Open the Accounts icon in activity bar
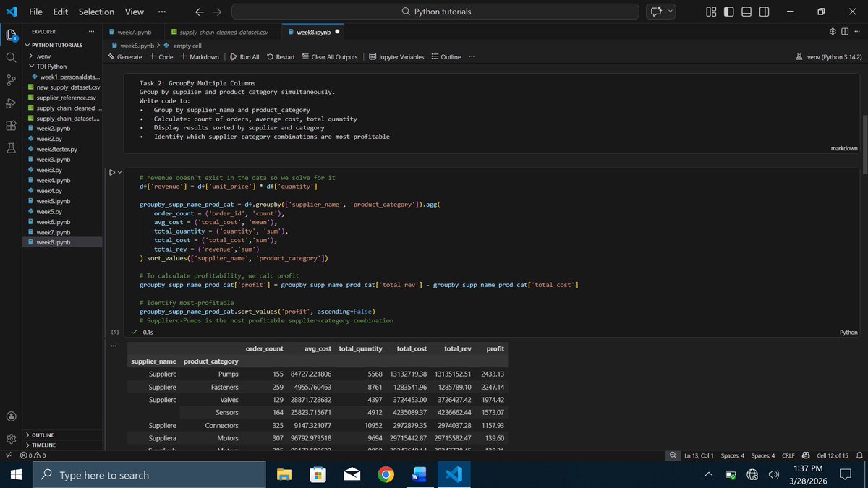 11,416
